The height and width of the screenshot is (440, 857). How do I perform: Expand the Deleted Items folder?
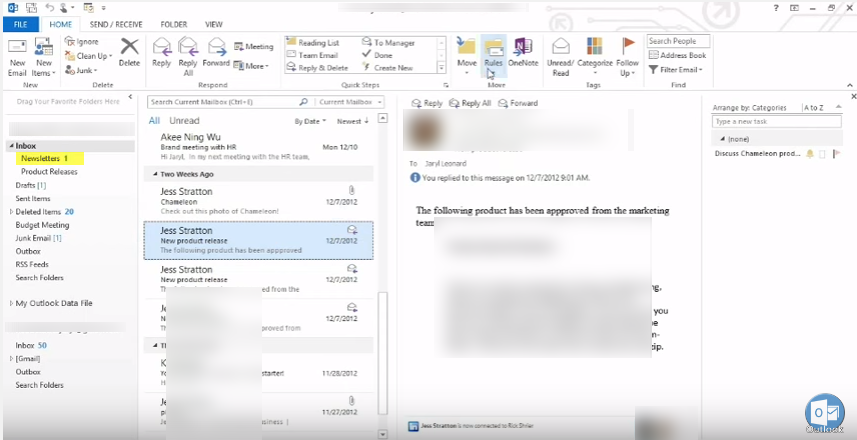(x=11, y=212)
